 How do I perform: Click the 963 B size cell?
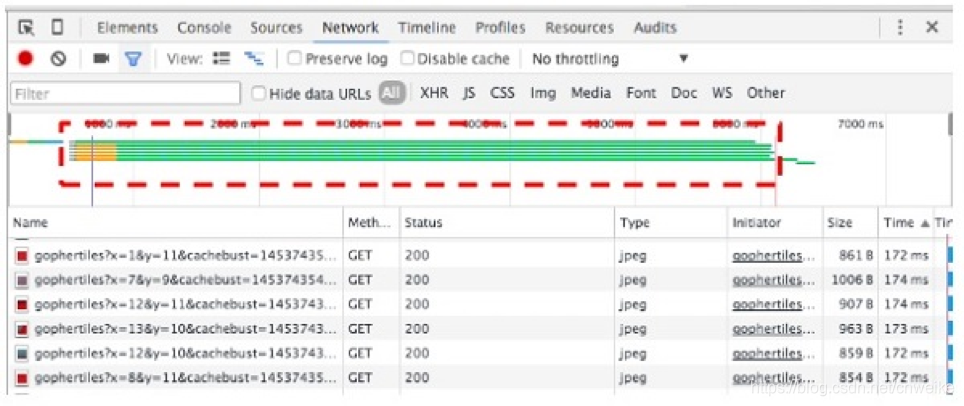click(x=855, y=329)
